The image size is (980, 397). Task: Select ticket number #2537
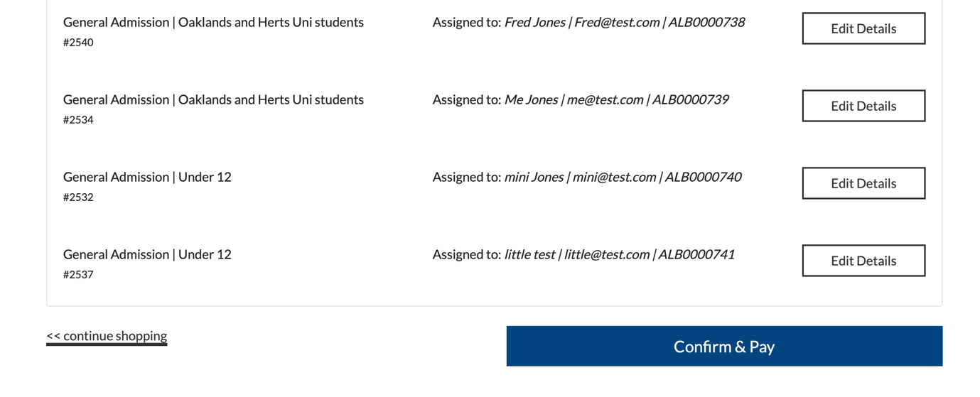coord(78,275)
